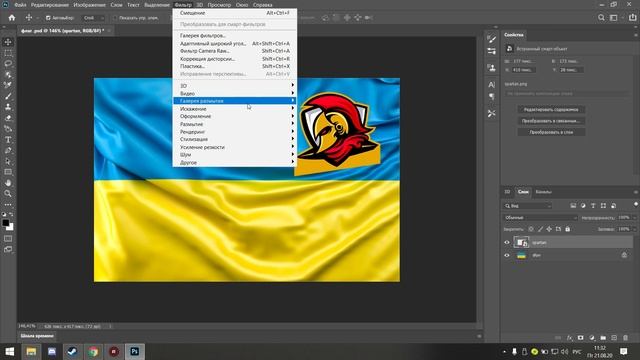
Task: Click Преобразовать в слои button
Action: (x=551, y=132)
